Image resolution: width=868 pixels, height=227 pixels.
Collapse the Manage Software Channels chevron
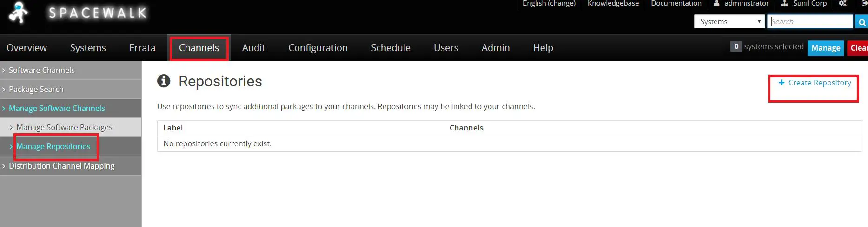click(x=4, y=109)
